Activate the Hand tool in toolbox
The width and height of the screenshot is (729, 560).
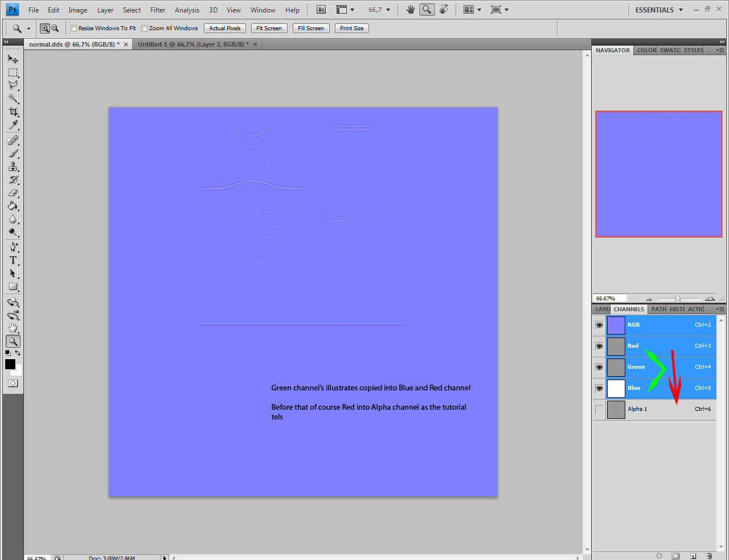(x=13, y=328)
